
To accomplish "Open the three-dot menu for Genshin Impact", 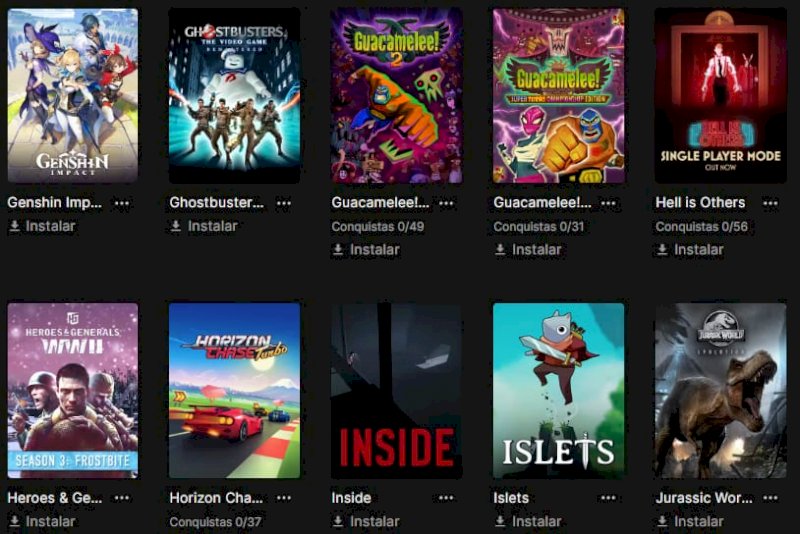I will click(x=122, y=203).
